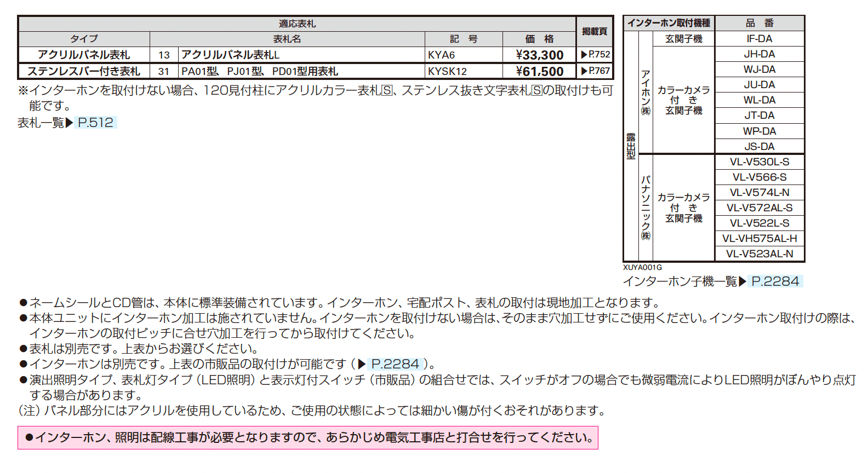Viewport: 868px width, 473px height.
Task: Select model WP-DA
Action: [x=759, y=131]
